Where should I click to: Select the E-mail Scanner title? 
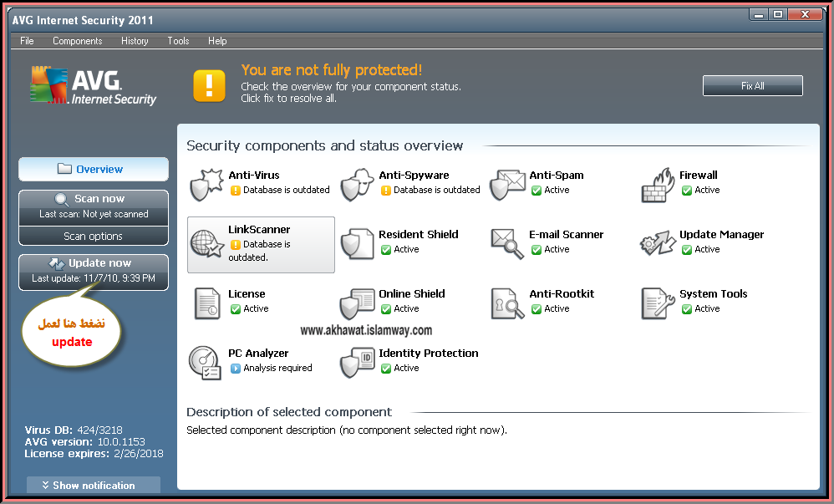click(566, 234)
